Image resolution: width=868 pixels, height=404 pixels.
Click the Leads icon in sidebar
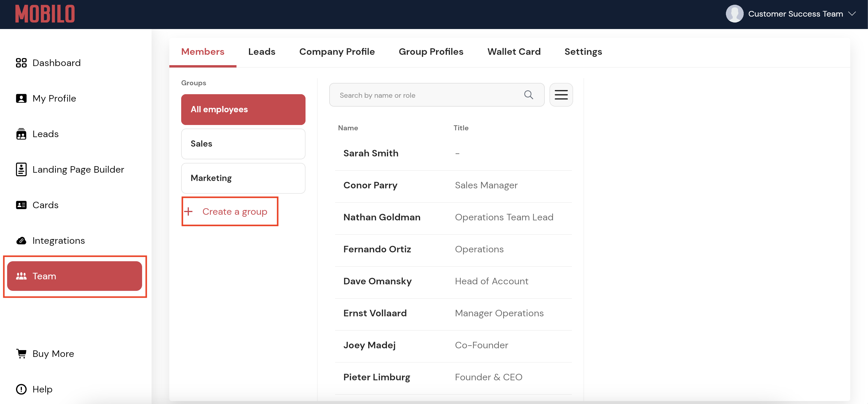pyautogui.click(x=21, y=134)
